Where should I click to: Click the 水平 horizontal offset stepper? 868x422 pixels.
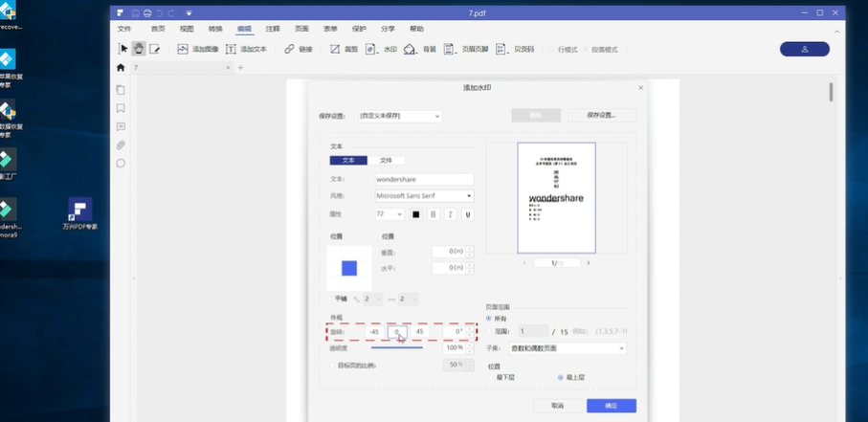(470, 268)
